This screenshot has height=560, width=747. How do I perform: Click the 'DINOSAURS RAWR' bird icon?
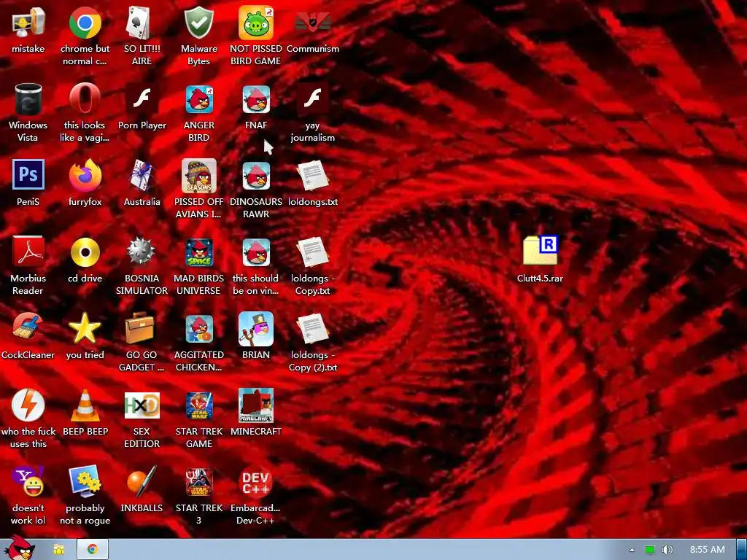coord(256,175)
